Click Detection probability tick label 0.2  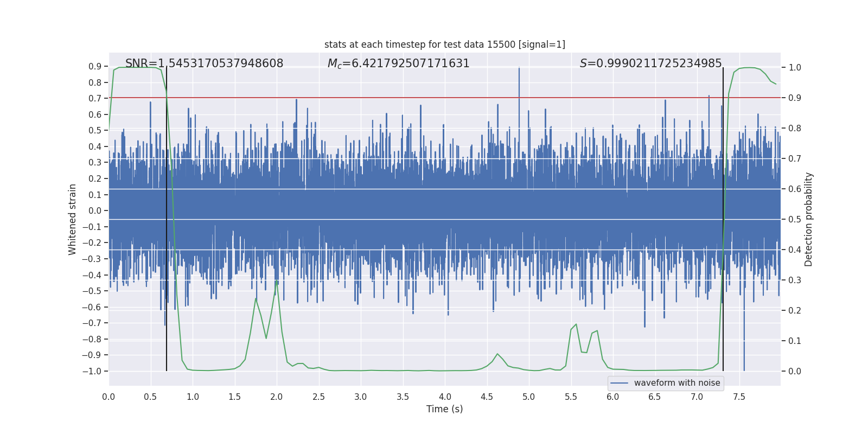[x=795, y=311]
